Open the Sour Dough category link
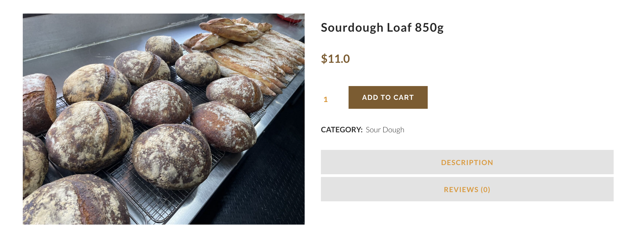644x230 pixels. (385, 130)
